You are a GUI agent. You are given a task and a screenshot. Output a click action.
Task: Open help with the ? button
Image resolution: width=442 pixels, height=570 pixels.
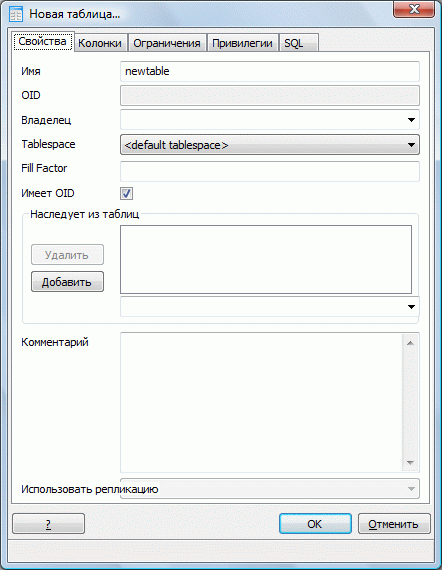[48, 523]
